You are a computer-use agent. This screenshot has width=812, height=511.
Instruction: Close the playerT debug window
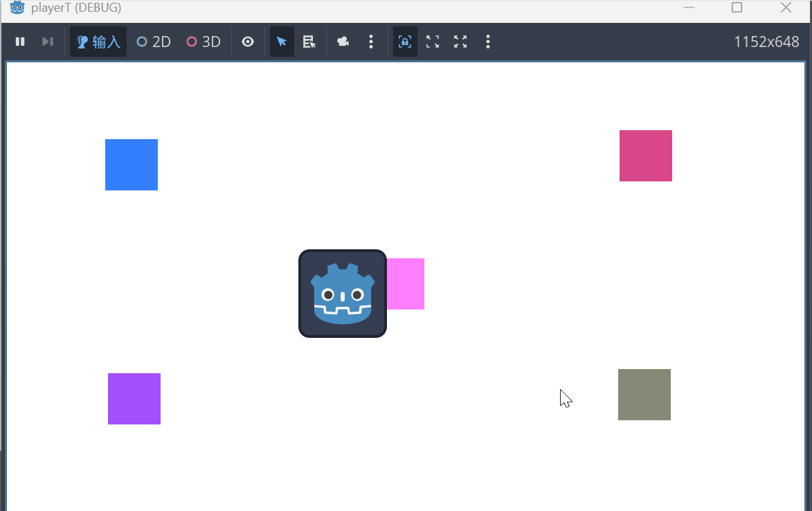click(786, 7)
